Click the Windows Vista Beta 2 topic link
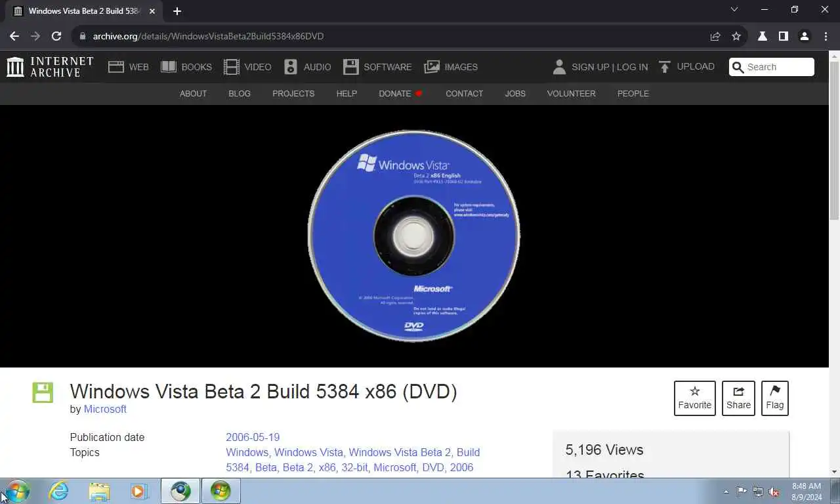840x504 pixels. (400, 452)
